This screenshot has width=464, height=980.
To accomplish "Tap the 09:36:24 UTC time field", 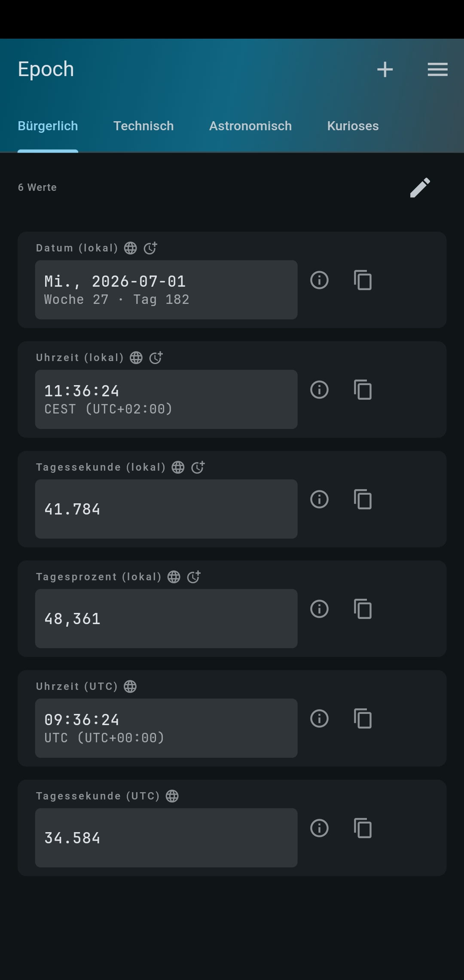I will [x=166, y=728].
